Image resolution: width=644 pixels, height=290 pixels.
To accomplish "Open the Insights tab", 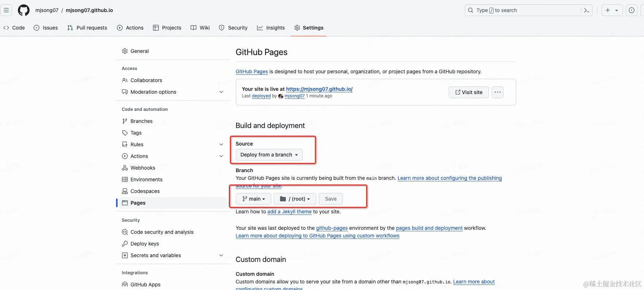I will (271, 28).
